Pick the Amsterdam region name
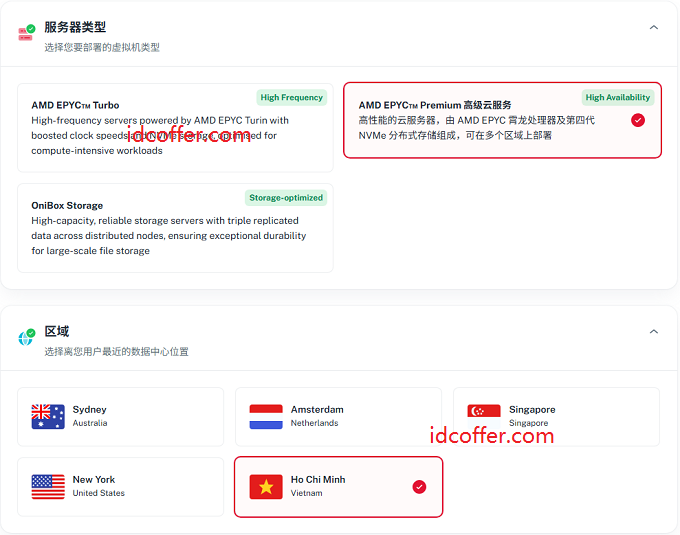This screenshot has width=680, height=535. [x=317, y=409]
